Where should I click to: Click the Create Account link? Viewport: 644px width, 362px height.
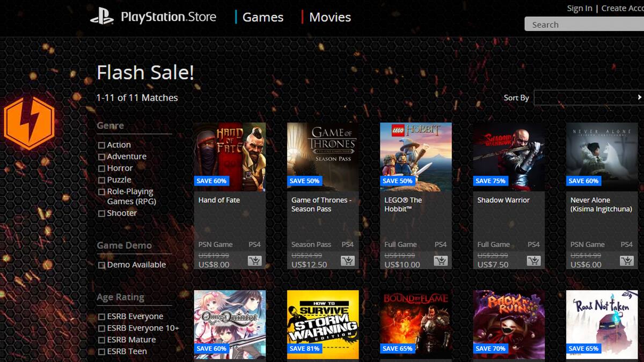pos(623,8)
